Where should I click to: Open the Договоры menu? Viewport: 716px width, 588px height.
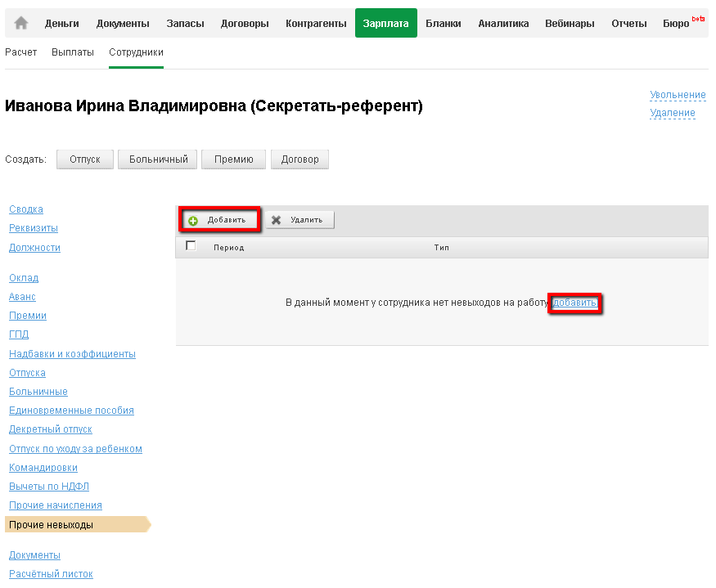pyautogui.click(x=245, y=23)
